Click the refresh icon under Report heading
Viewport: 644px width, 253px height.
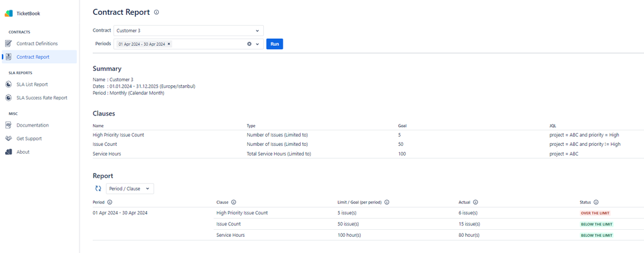pyautogui.click(x=98, y=188)
